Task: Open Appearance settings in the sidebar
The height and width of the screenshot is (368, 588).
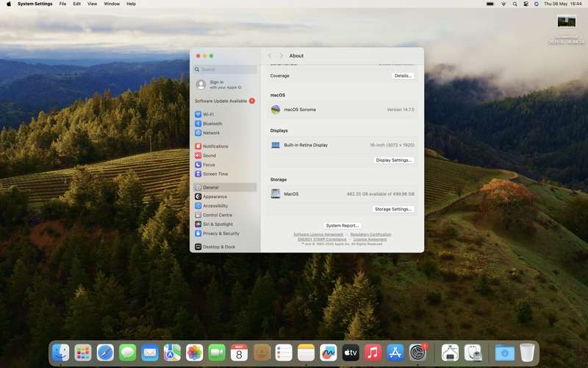Action: (225, 197)
